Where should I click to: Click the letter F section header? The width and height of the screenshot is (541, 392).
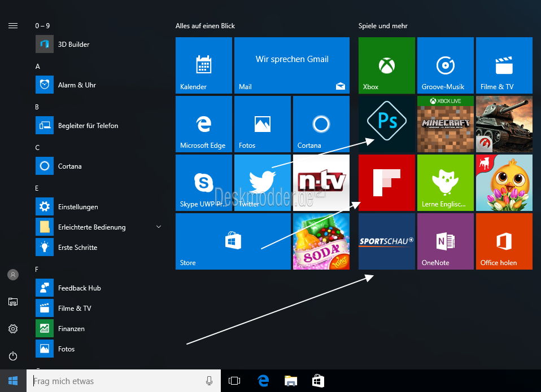tap(37, 270)
